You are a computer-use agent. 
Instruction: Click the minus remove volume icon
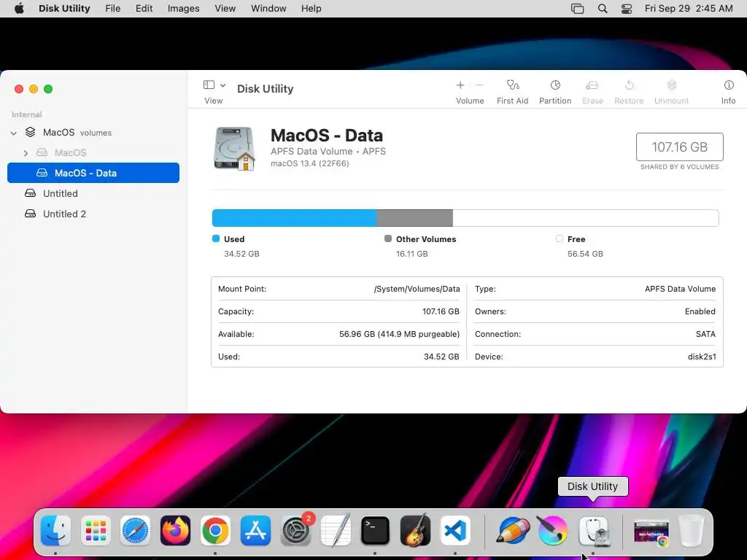(479, 85)
